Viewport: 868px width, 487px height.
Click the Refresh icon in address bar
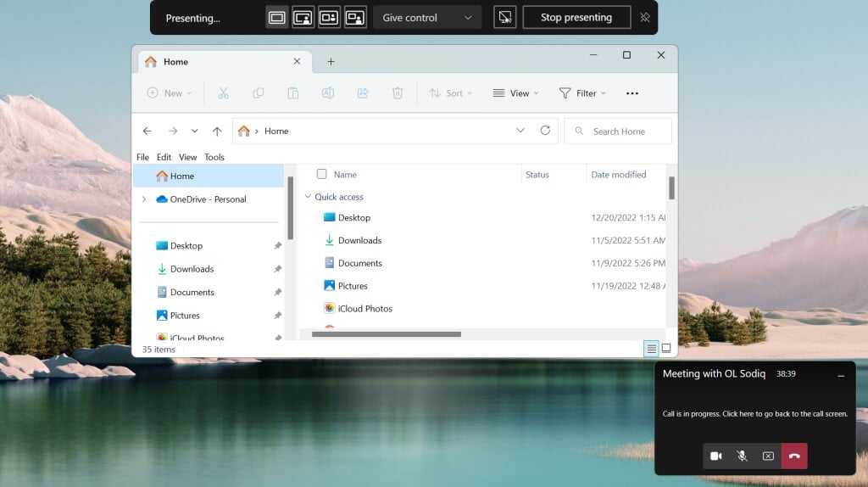click(545, 131)
